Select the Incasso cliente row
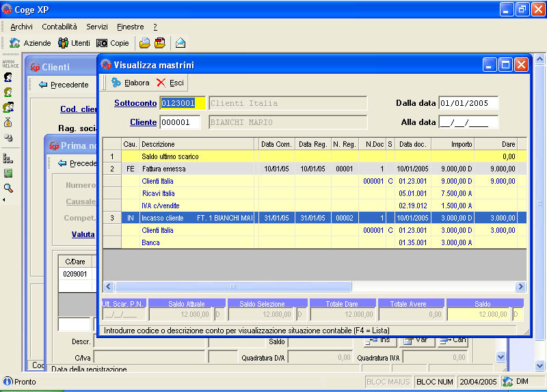Screen dimensions: 547x392 coord(315,218)
